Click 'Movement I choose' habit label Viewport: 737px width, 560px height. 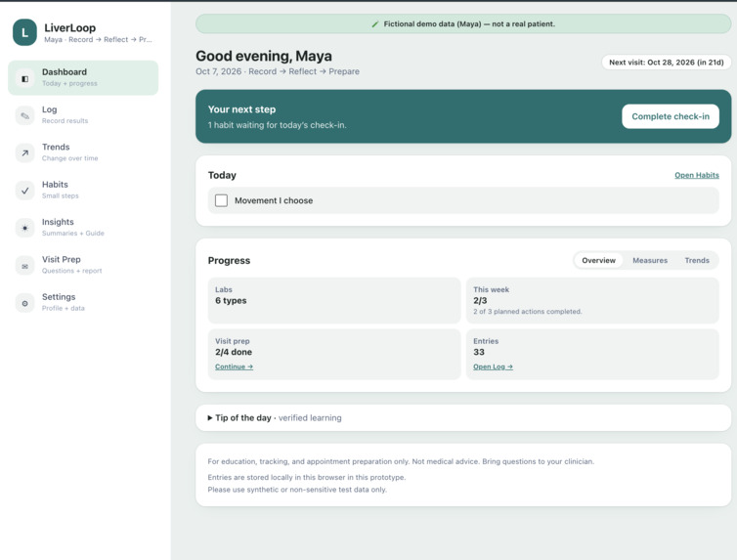[274, 200]
